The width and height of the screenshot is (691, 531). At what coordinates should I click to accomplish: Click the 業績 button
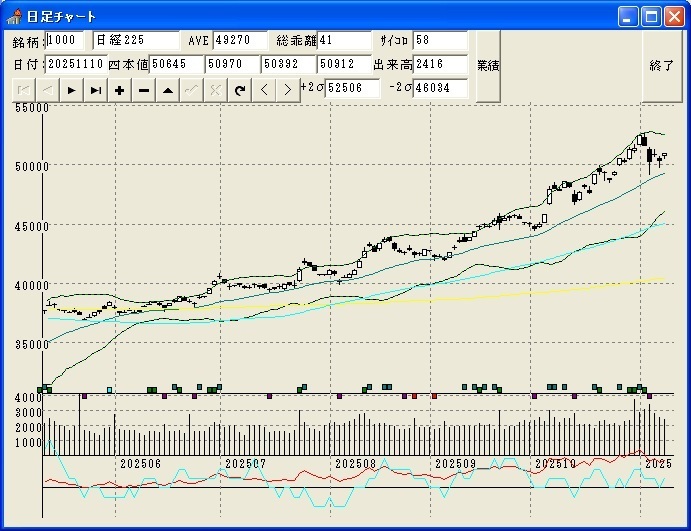487,65
